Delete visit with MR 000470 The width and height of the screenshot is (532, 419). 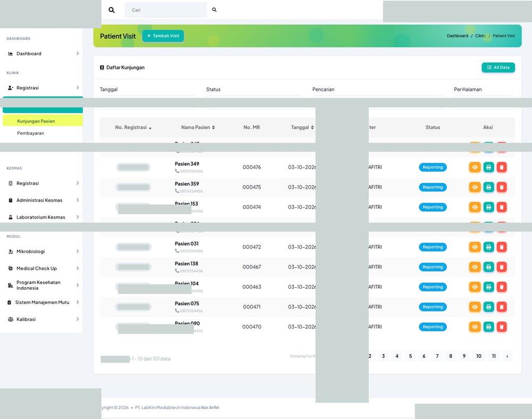point(502,327)
